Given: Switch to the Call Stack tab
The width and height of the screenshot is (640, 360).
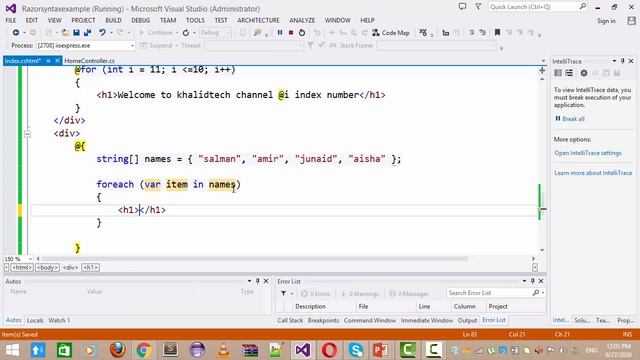Looking at the screenshot, I should click(290, 320).
